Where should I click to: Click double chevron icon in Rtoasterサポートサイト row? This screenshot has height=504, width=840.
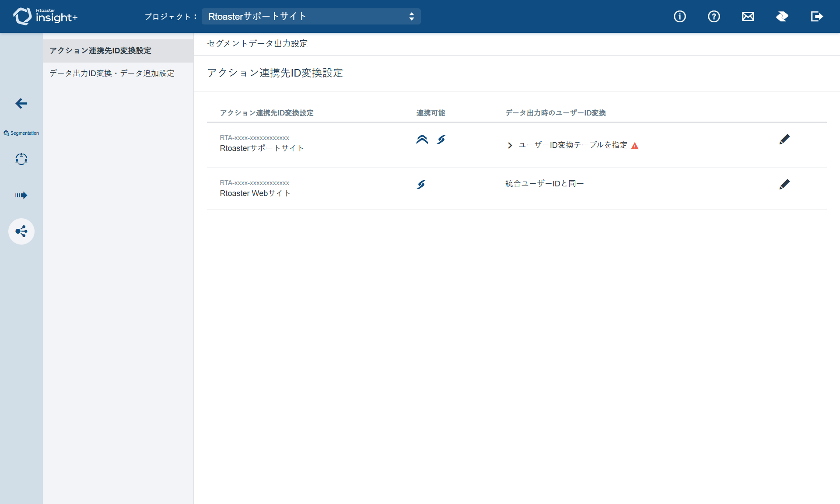point(422,140)
